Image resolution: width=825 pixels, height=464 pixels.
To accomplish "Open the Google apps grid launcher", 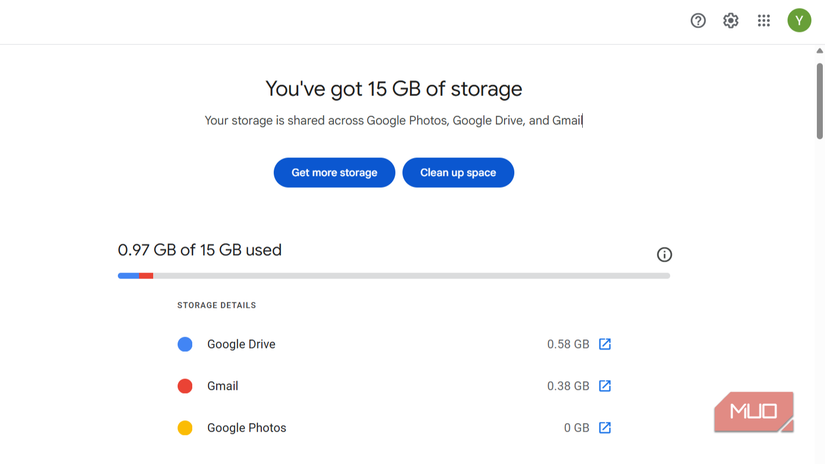I will tap(763, 21).
